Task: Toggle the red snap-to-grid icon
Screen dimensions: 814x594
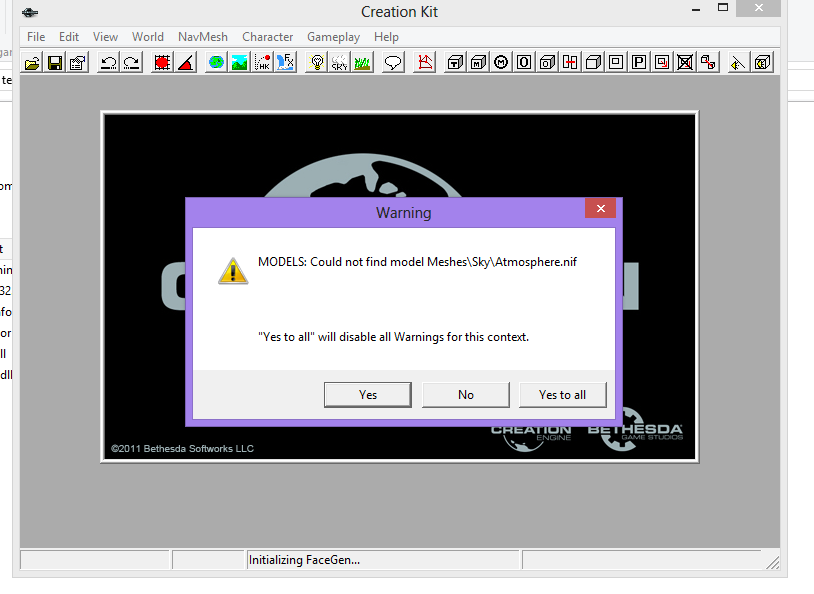Action: (162, 62)
